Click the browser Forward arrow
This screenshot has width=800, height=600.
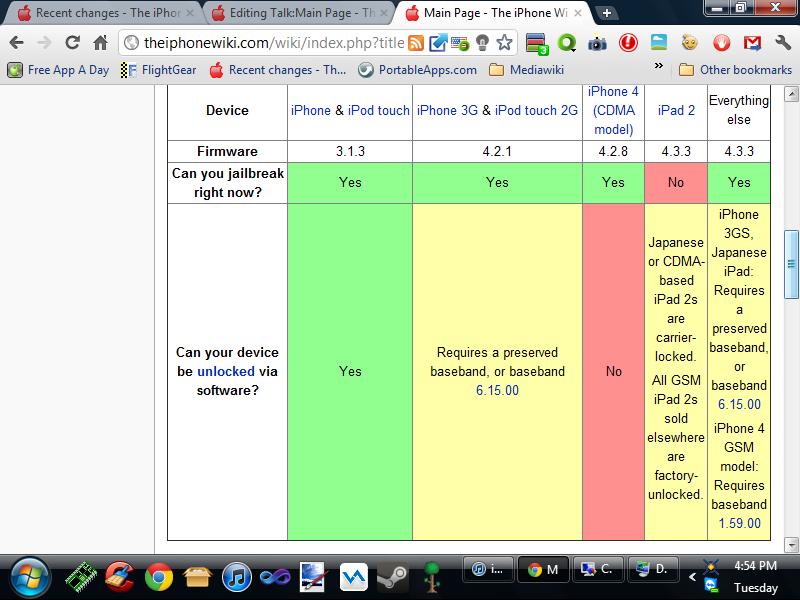pyautogui.click(x=45, y=43)
